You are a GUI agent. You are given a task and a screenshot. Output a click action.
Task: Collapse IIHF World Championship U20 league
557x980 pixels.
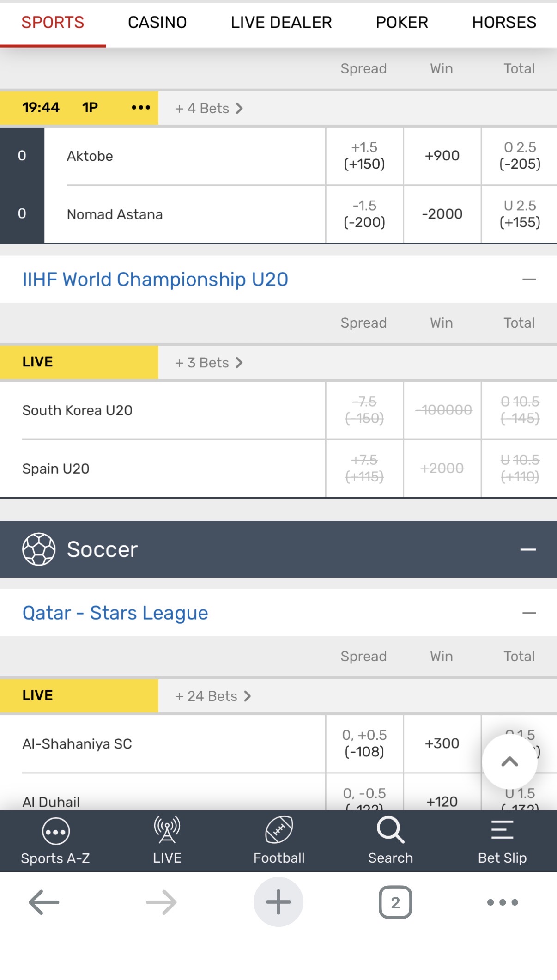click(529, 280)
